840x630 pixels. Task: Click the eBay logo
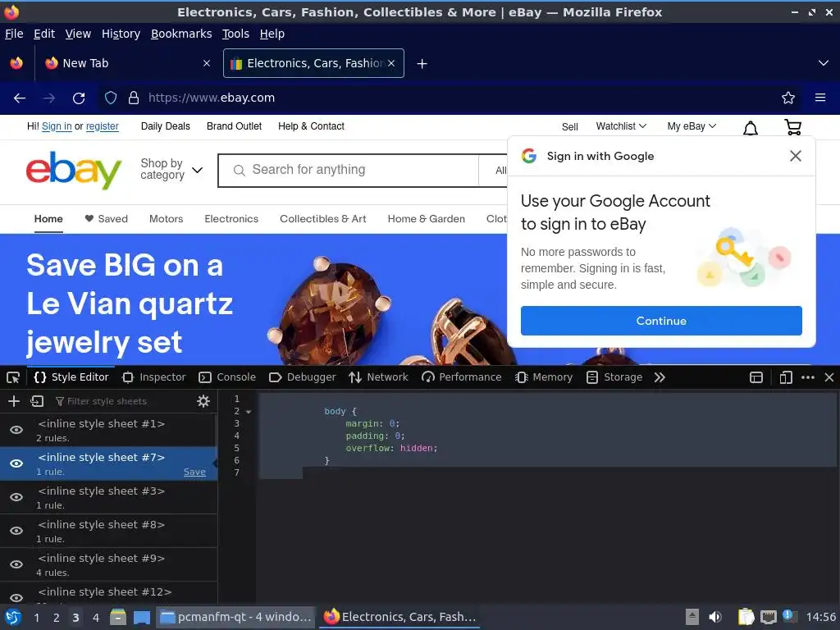74,171
